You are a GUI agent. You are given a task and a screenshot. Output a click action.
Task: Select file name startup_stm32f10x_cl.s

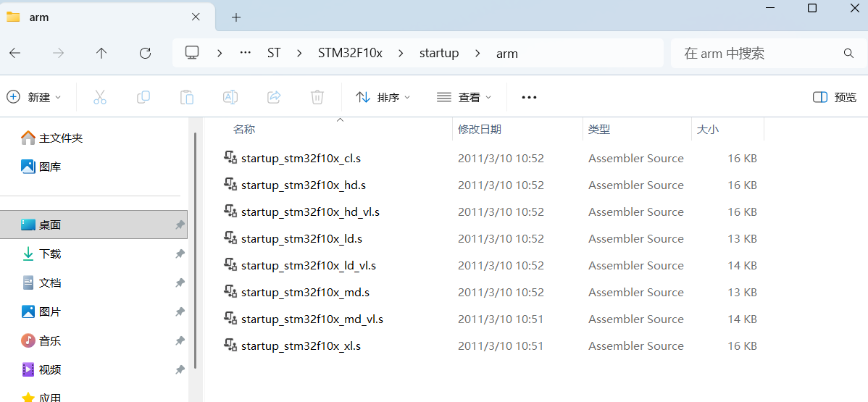pyautogui.click(x=301, y=159)
